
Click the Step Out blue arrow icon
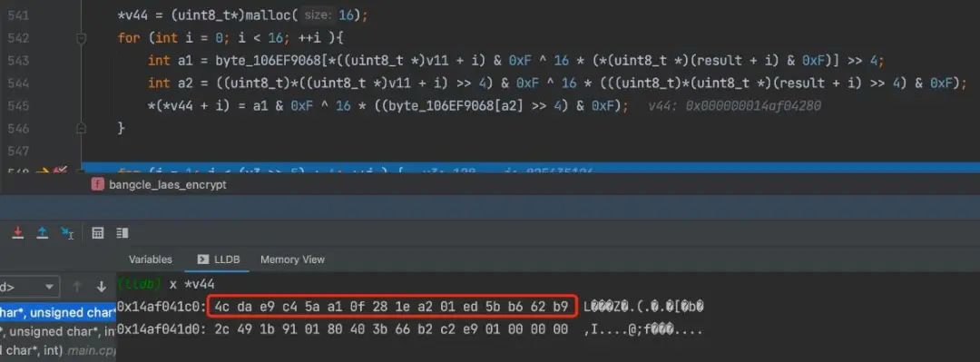pyautogui.click(x=42, y=232)
